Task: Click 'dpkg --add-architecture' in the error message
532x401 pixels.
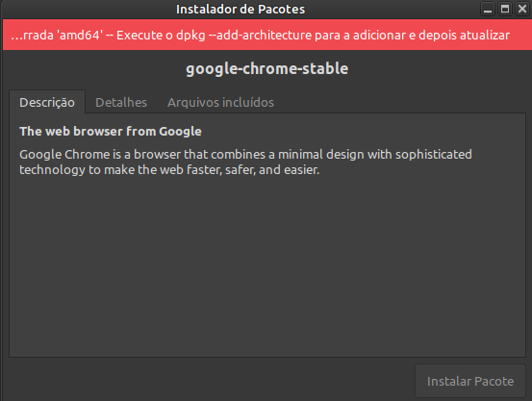Action: click(244, 36)
